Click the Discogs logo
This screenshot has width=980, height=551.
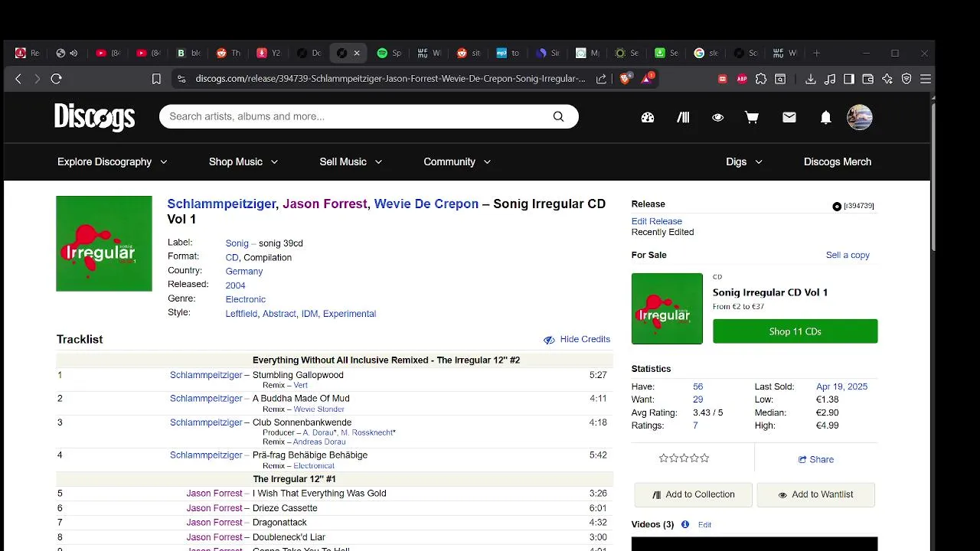[94, 117]
